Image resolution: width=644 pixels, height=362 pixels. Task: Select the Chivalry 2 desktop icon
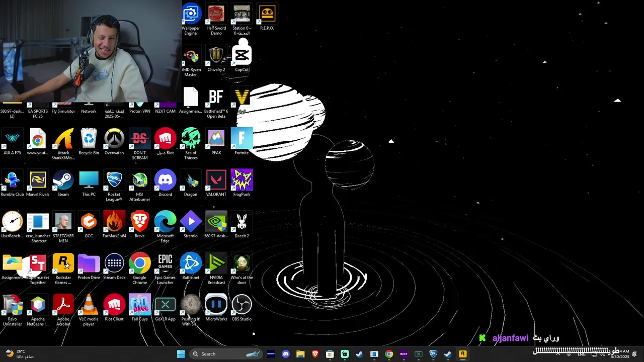click(216, 59)
